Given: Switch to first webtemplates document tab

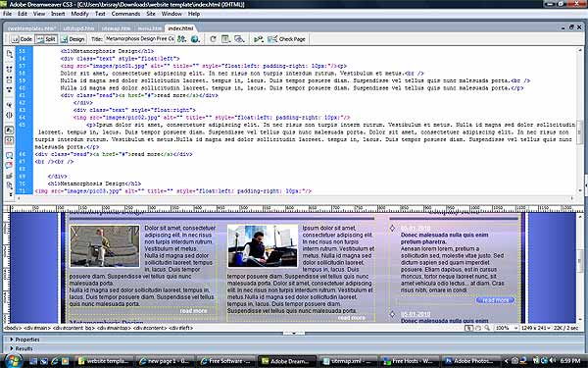Looking at the screenshot, I should (x=31, y=28).
